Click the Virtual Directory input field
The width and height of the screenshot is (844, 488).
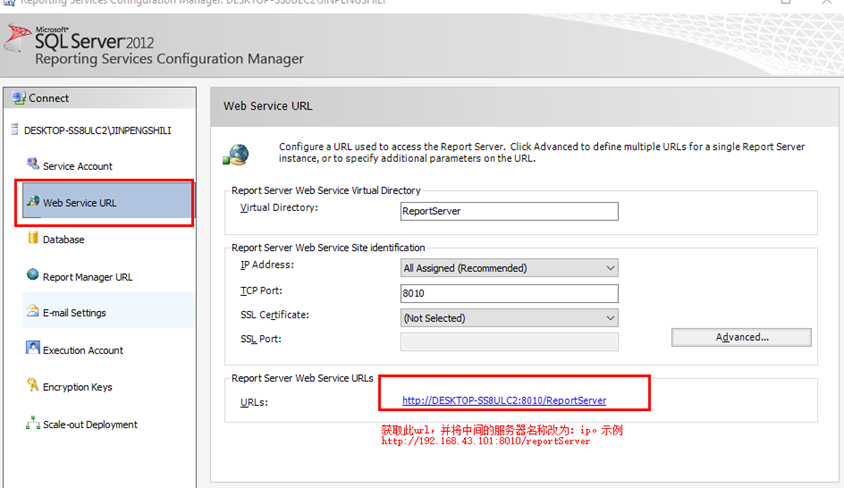[x=509, y=211]
